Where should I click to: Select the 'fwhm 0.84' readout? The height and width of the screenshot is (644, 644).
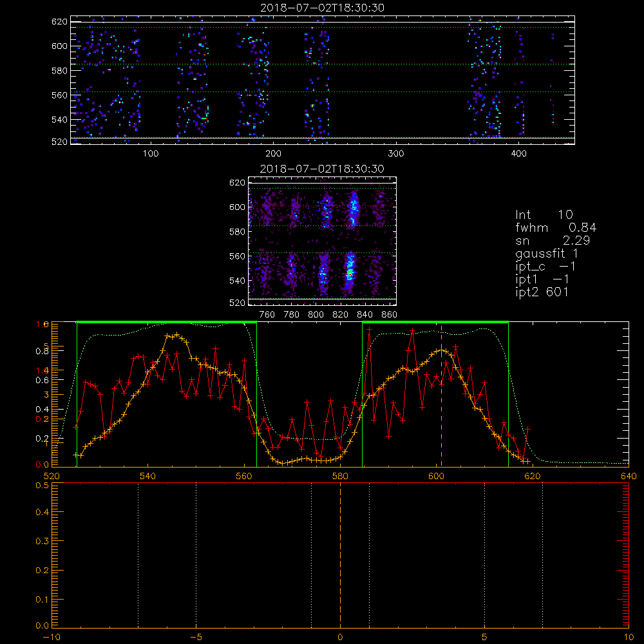(x=556, y=227)
